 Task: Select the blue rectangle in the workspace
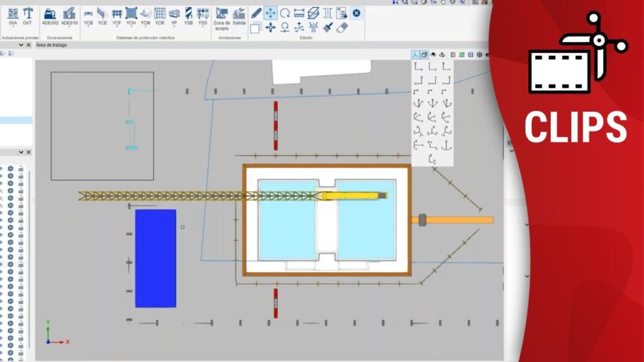155,258
